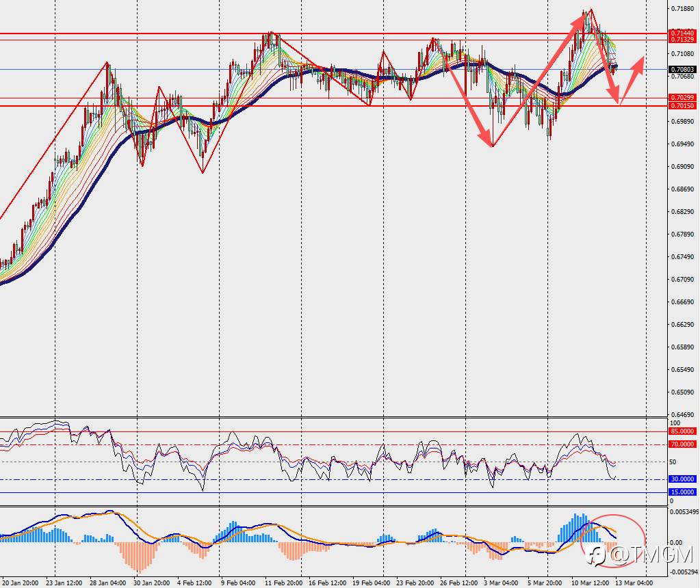Click the 0.69490 price axis value

pyautogui.click(x=683, y=144)
